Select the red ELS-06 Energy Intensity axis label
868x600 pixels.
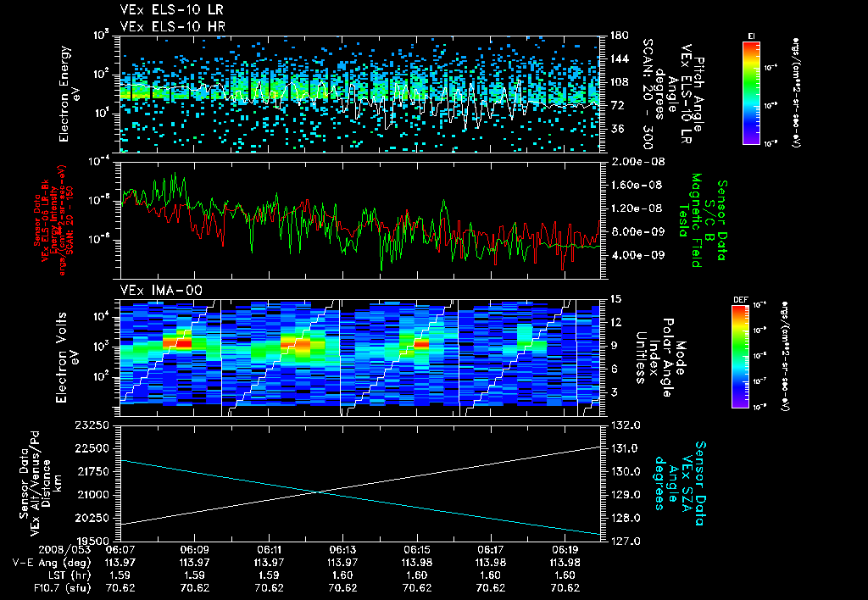[53, 220]
